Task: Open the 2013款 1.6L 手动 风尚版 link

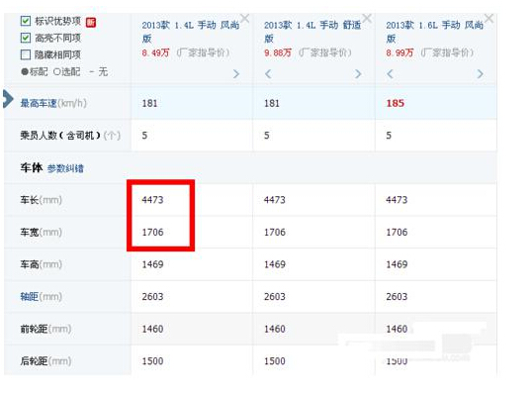Action: (x=435, y=32)
